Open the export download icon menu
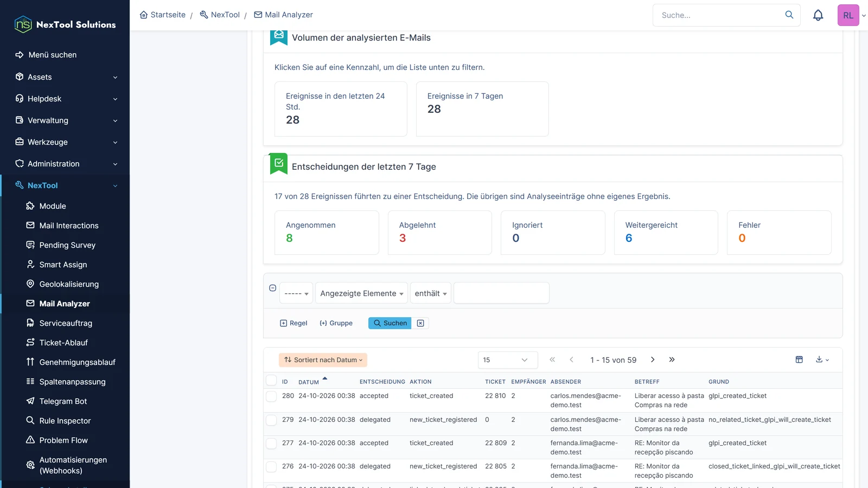 pos(822,359)
